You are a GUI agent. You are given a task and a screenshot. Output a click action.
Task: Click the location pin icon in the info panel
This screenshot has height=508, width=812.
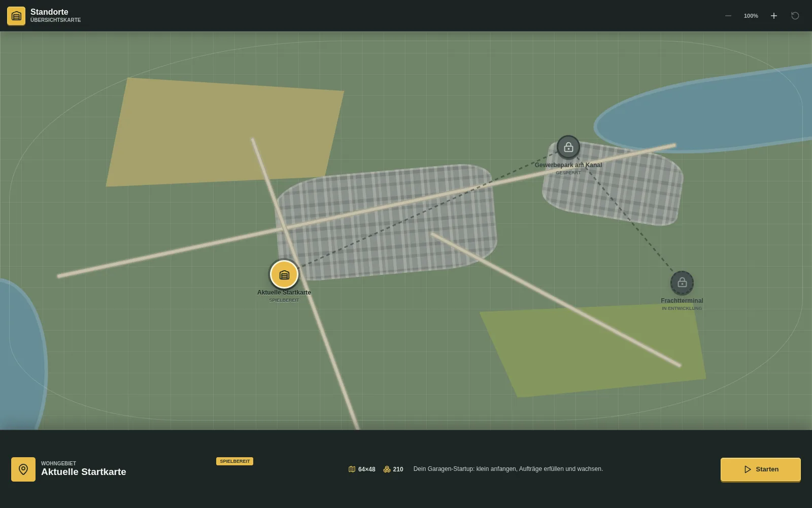pyautogui.click(x=23, y=469)
